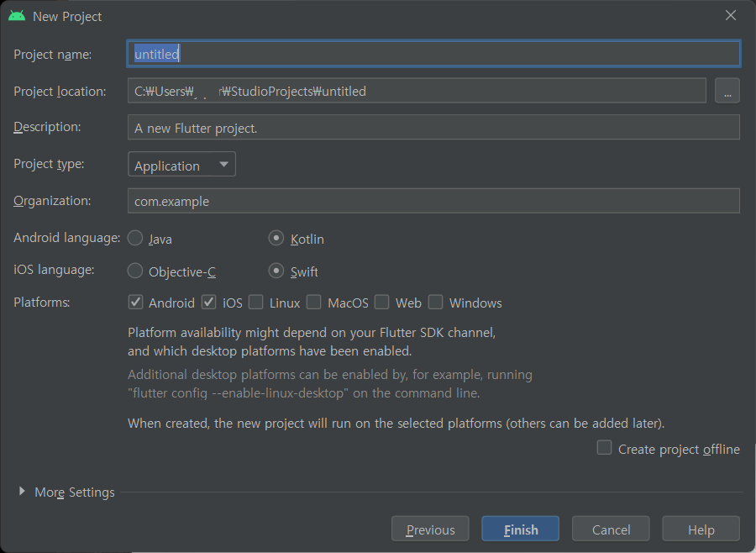Image resolution: width=756 pixels, height=553 pixels.
Task: Edit the Description text field
Action: tap(433, 128)
